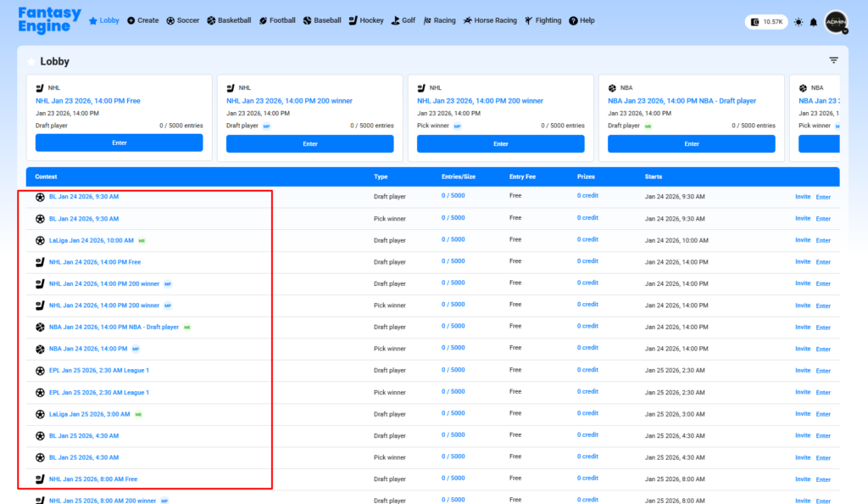Viewport: 868px width, 504px height.
Task: Sort table by Entry Fee column header
Action: (523, 176)
